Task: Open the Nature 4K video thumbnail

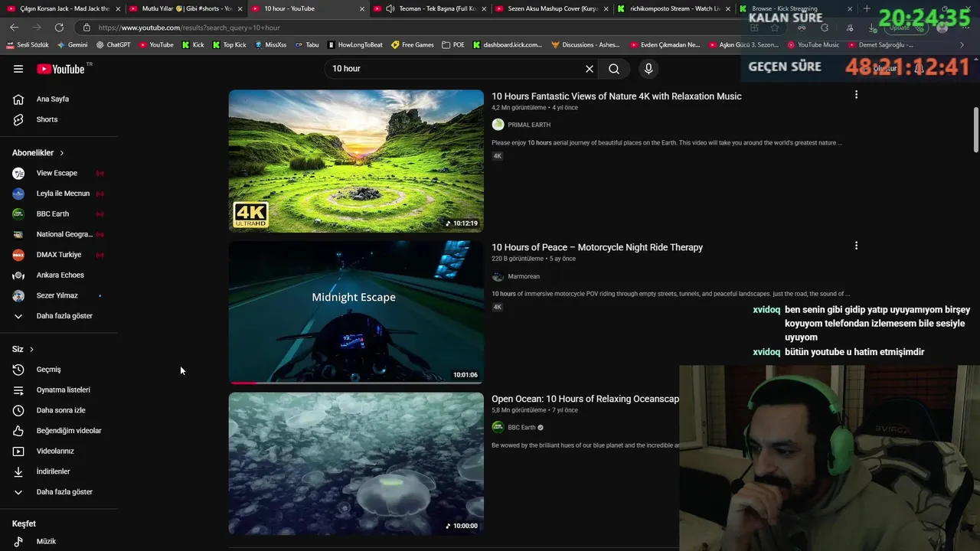Action: coord(356,161)
